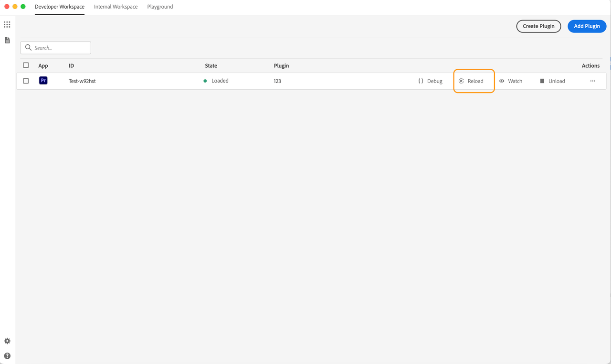The image size is (611, 364).
Task: Unload the Test-w92hst plugin
Action: [x=552, y=81]
